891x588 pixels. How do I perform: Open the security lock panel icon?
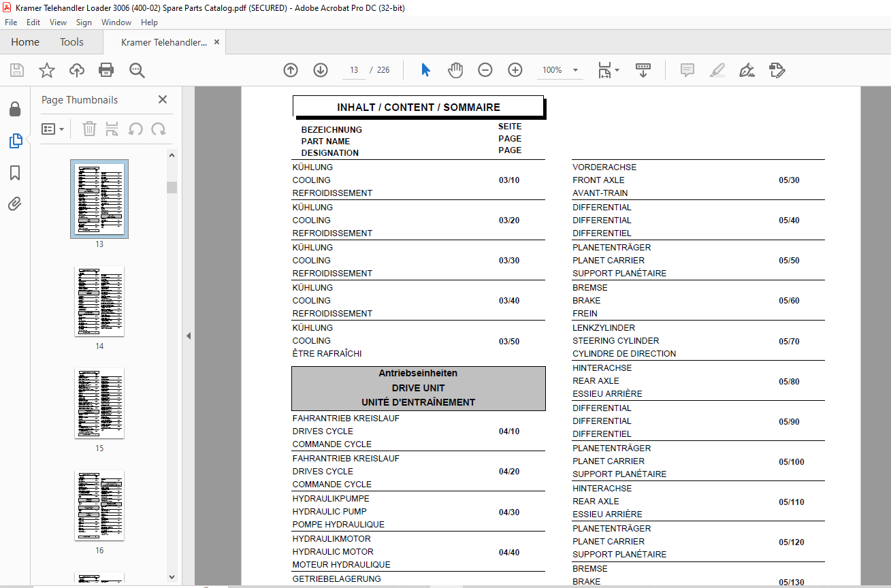14,109
